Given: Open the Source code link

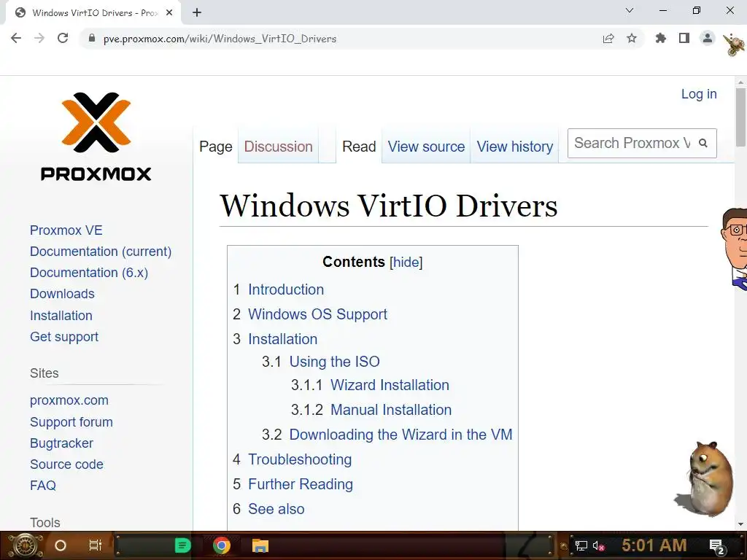Looking at the screenshot, I should pos(66,464).
